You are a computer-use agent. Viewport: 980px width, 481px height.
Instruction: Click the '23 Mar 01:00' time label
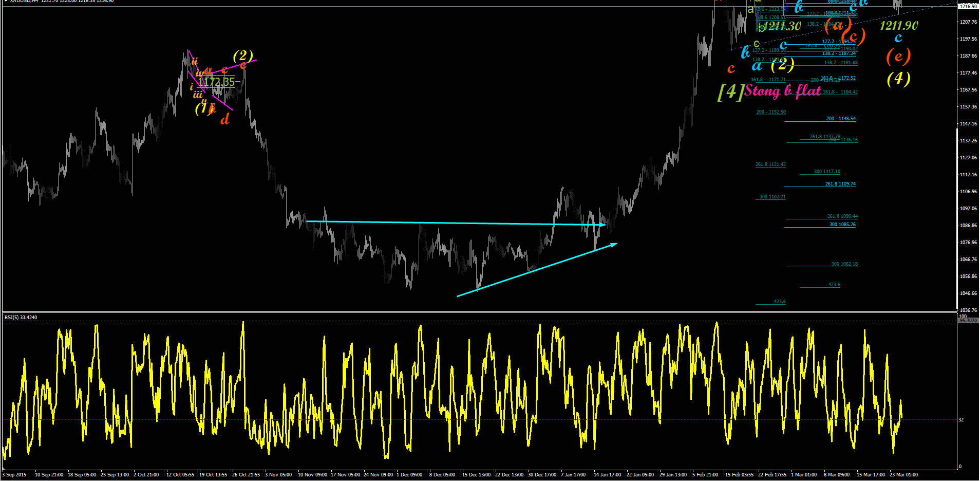[903, 475]
